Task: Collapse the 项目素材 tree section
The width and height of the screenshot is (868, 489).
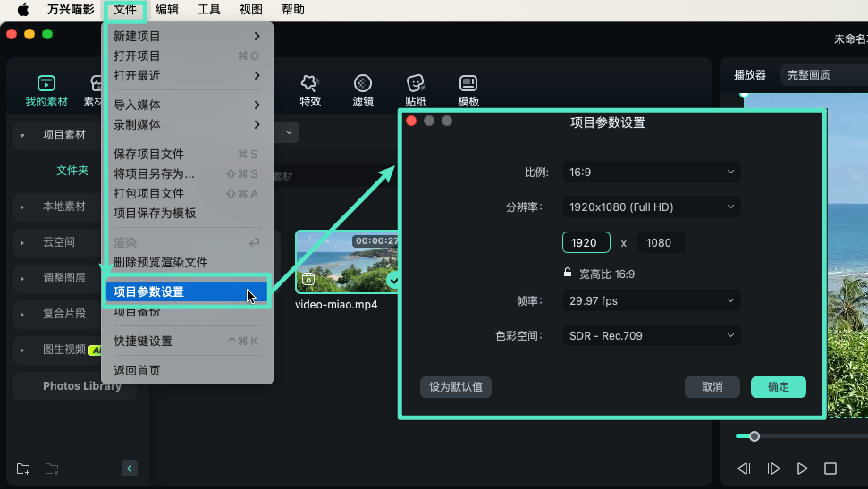Action: [x=22, y=135]
